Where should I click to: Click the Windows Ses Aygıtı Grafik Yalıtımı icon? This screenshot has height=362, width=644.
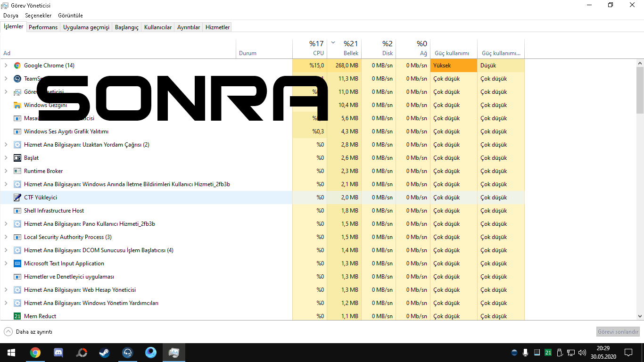[x=17, y=132]
